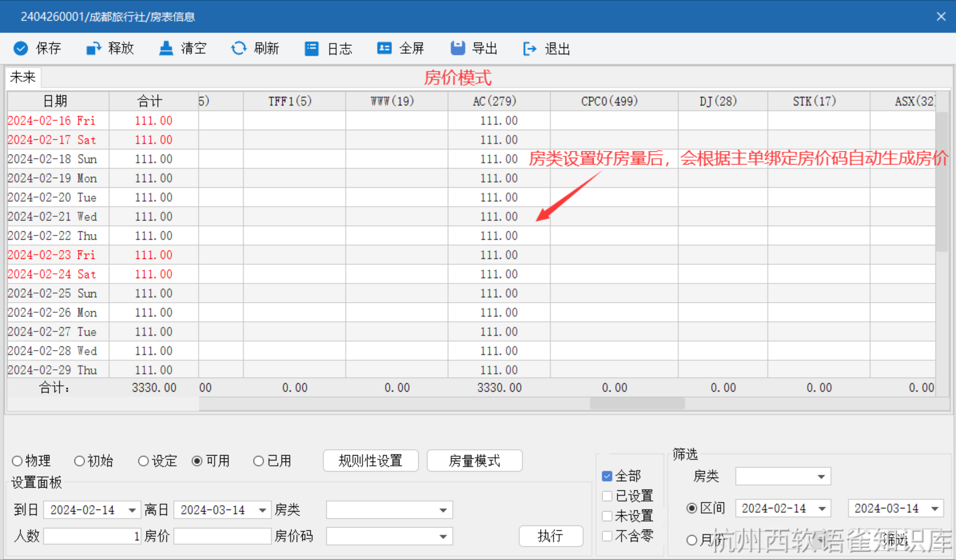Click the STK(17) column header
Screen dimensions: 956x560
(x=819, y=101)
